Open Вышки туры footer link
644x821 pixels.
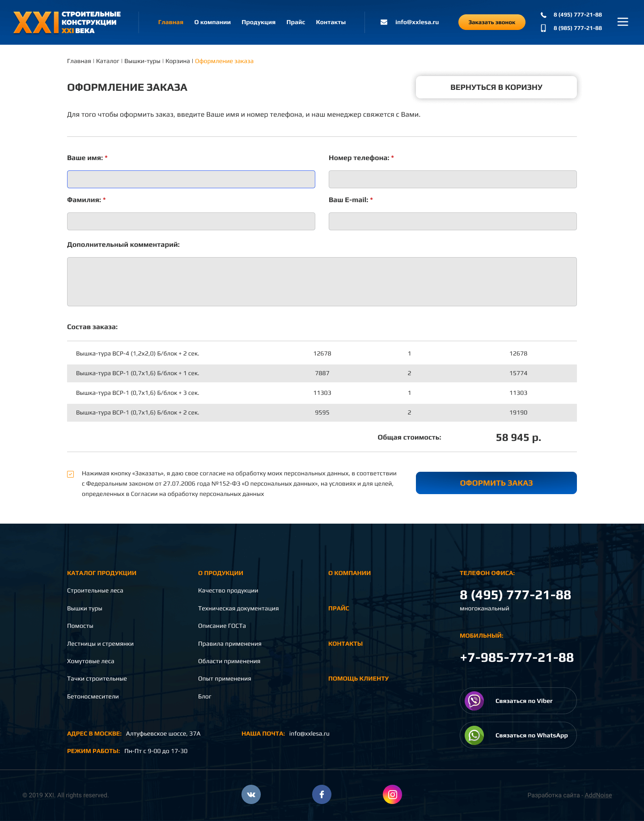[x=85, y=609]
